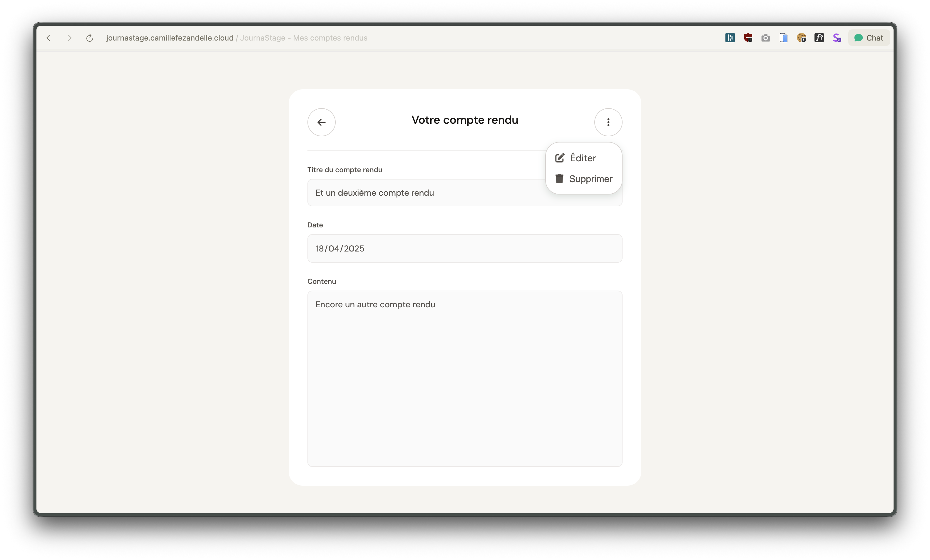Click the browser forward arrow

pos(69,38)
